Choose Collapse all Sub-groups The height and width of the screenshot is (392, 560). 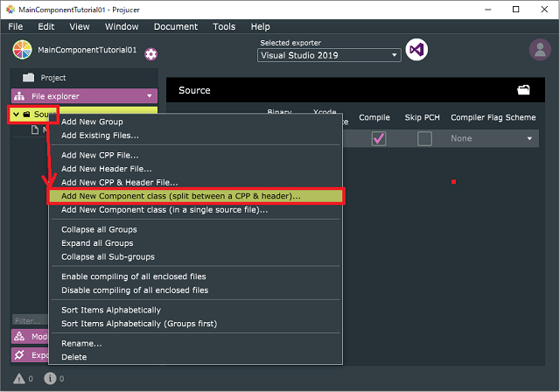[x=195, y=256]
